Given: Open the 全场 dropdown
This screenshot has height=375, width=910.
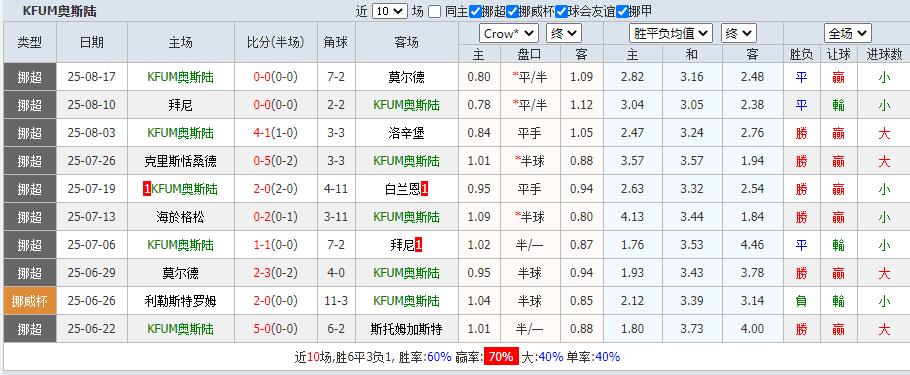Looking at the screenshot, I should [x=847, y=33].
